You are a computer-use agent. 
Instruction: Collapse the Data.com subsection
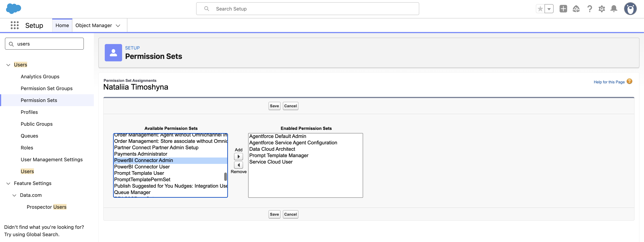point(14,195)
